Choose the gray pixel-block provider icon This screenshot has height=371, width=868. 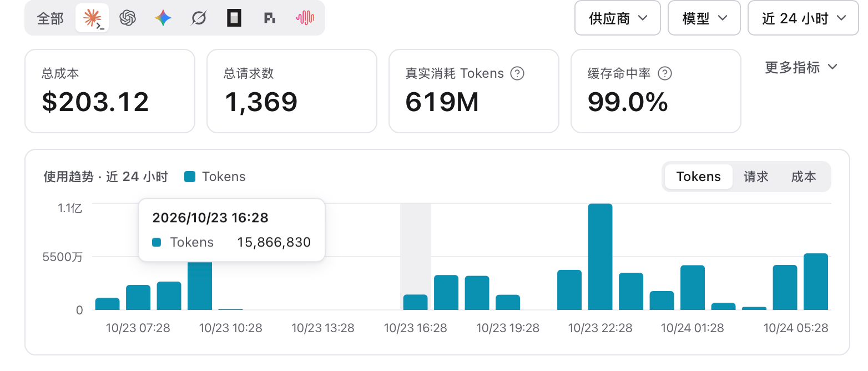(270, 18)
